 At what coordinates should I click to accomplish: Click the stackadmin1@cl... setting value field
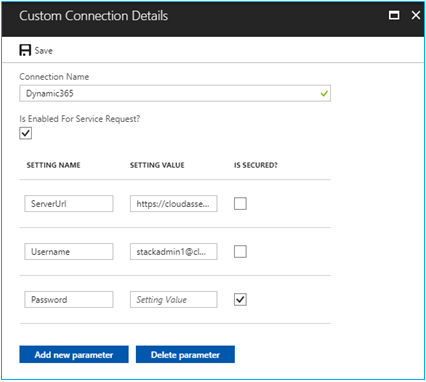[x=174, y=251]
